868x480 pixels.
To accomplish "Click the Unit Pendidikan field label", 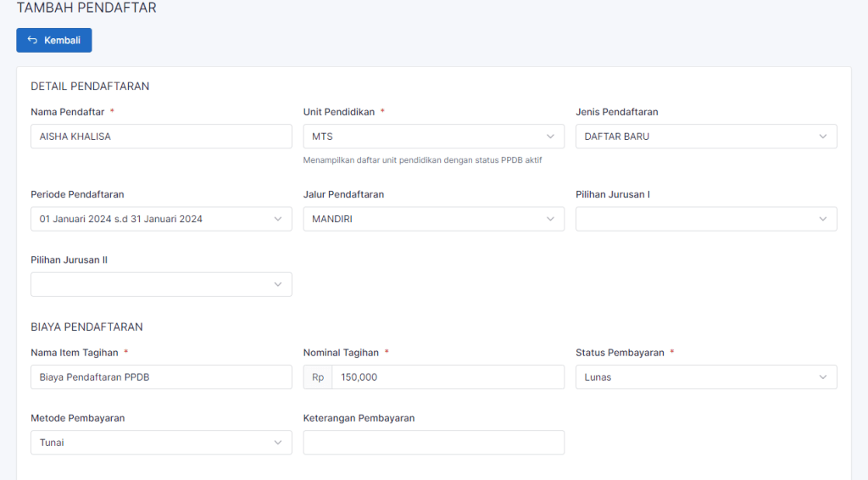I will click(x=338, y=112).
